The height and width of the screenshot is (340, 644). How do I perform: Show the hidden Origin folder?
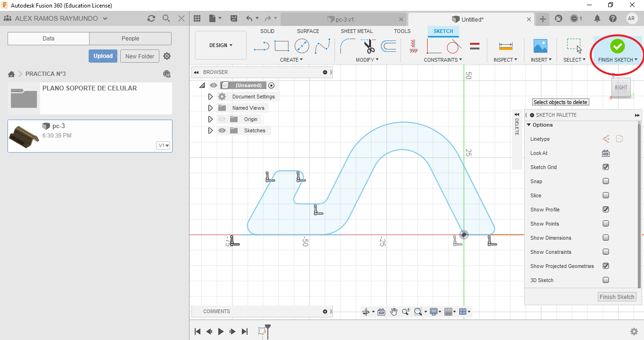coord(222,119)
